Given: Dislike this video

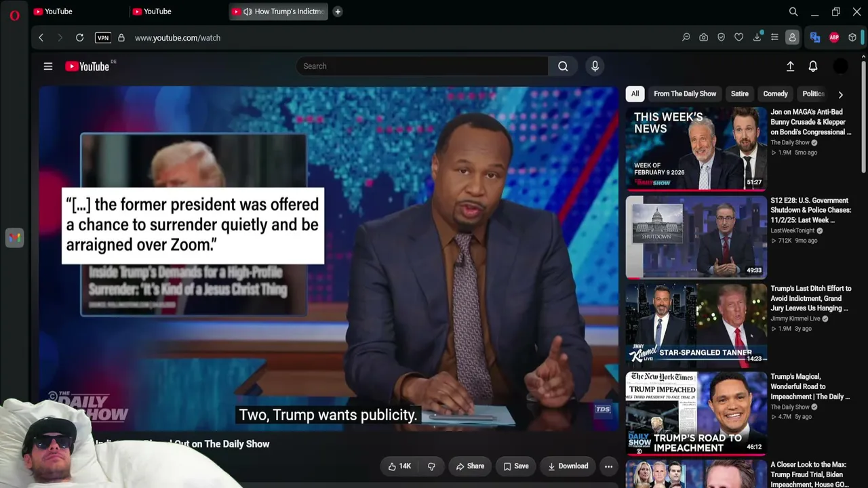Looking at the screenshot, I should point(431,466).
